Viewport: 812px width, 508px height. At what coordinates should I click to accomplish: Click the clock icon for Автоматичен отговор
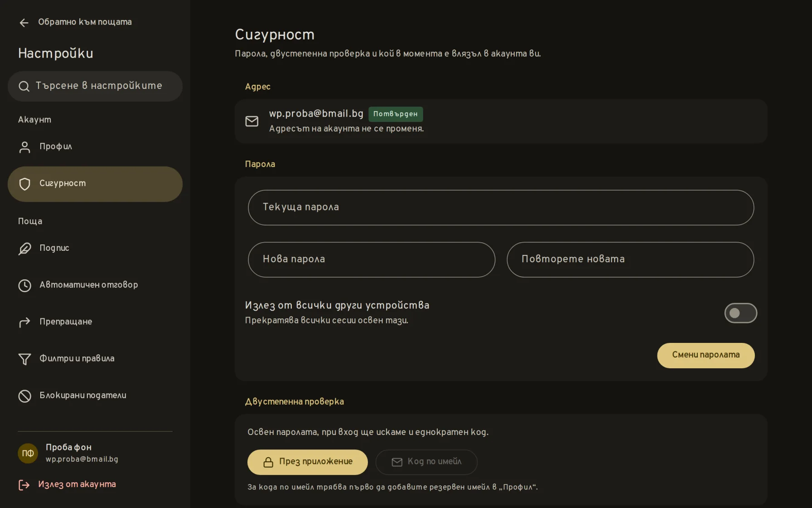(x=24, y=285)
